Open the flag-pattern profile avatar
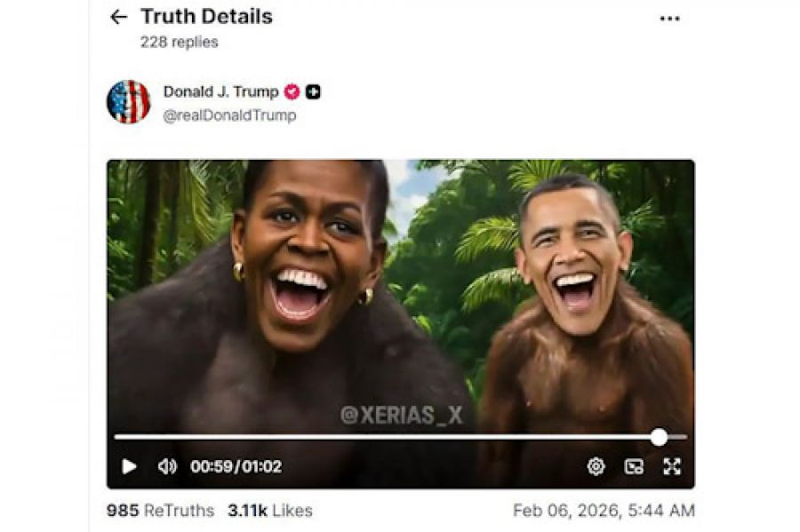The height and width of the screenshot is (532, 800). pyautogui.click(x=128, y=102)
